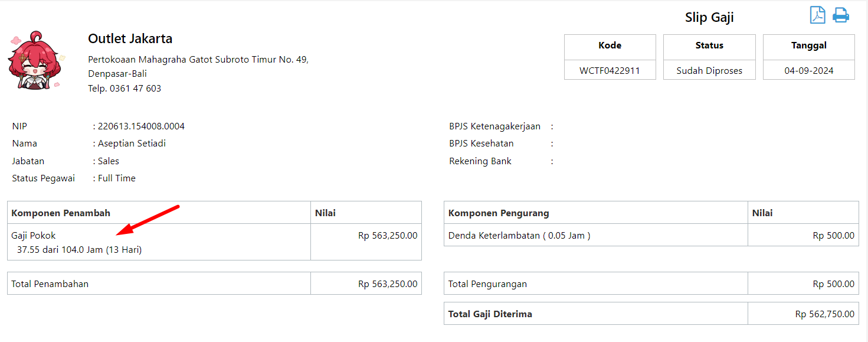Click the Total Gaji Diterima amount
This screenshot has height=342, width=868.
(x=825, y=314)
